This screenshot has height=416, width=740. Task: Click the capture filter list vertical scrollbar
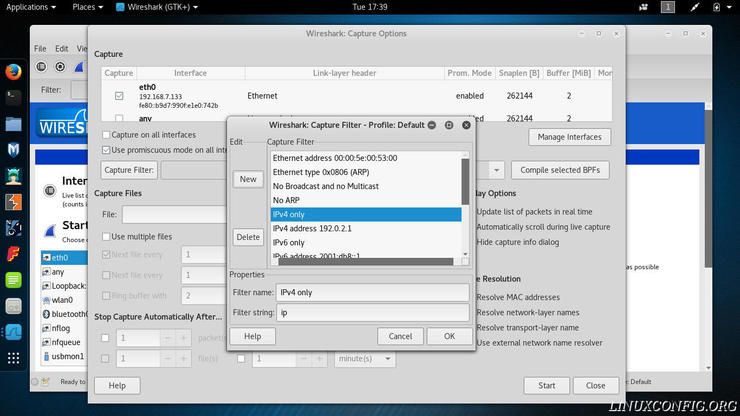click(x=465, y=180)
